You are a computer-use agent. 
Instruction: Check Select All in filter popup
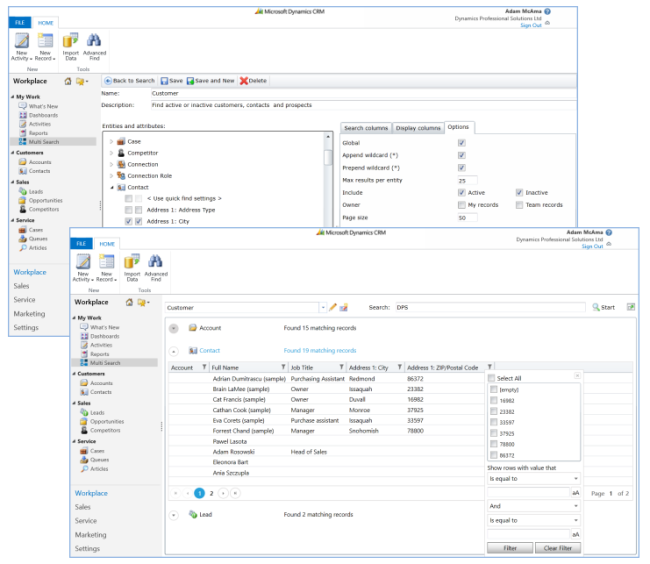(492, 378)
